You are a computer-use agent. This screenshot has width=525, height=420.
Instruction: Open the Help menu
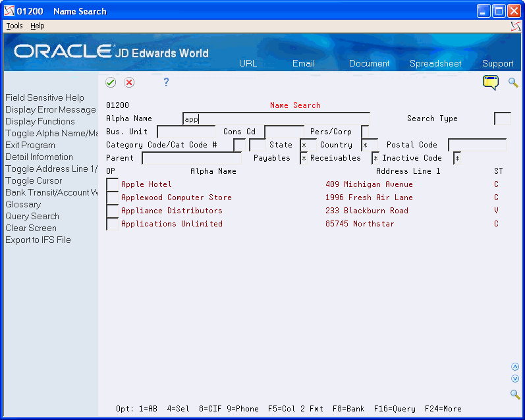tap(37, 26)
